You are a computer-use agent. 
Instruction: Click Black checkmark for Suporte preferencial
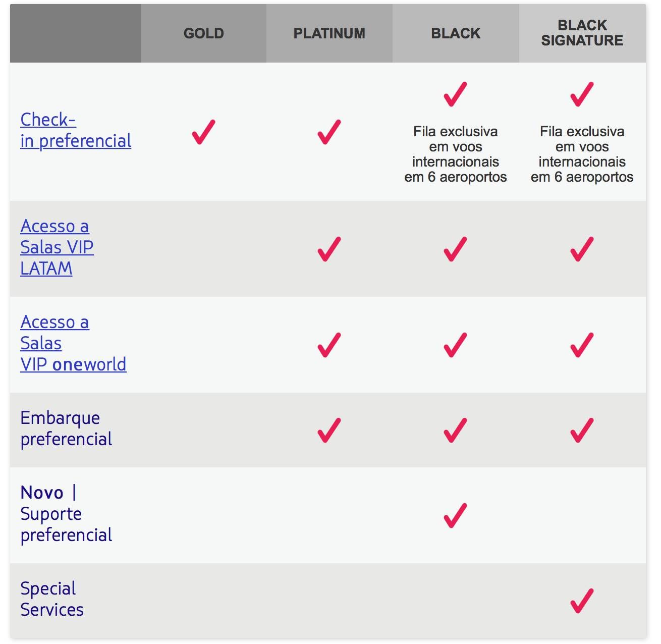pyautogui.click(x=456, y=515)
